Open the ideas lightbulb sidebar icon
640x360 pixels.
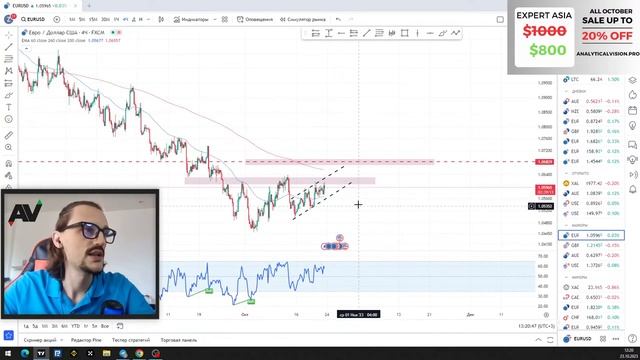[x=632, y=126]
